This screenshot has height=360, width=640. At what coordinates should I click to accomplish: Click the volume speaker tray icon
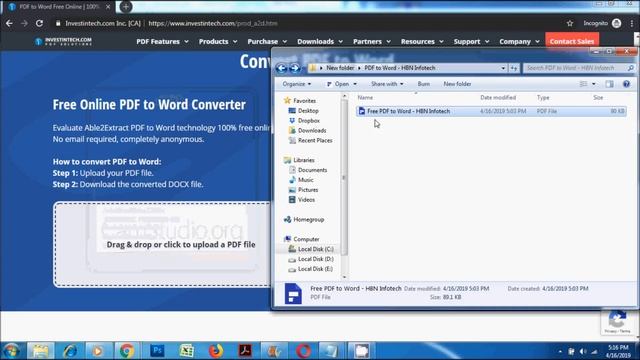coord(583,351)
